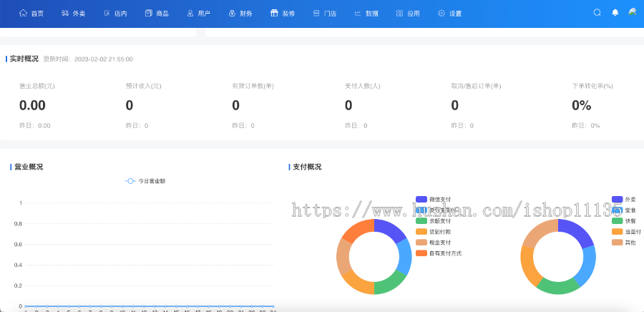Switch to the 数据 data menu
Image resolution: width=644 pixels, height=312 pixels.
366,13
